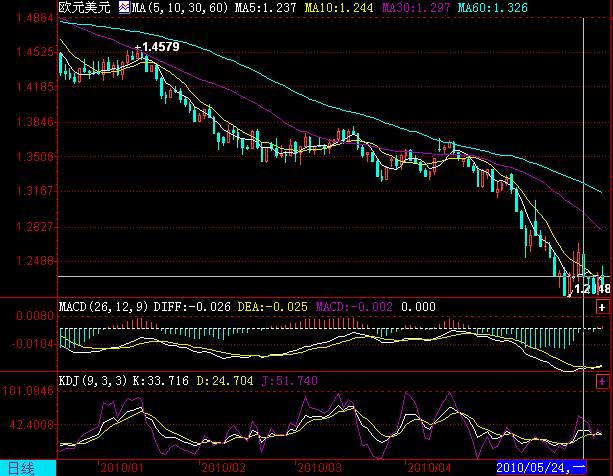Click the MA(5,10,30,60) parameters label

coord(180,7)
